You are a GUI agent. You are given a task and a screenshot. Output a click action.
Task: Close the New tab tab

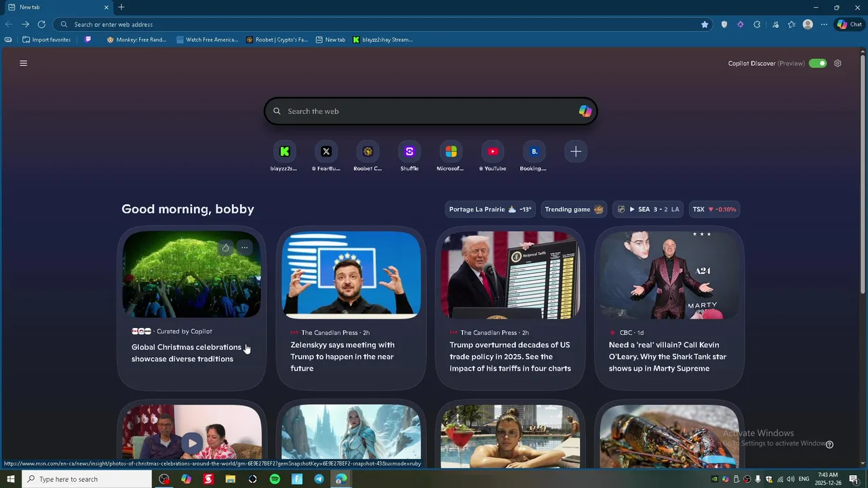pyautogui.click(x=106, y=7)
